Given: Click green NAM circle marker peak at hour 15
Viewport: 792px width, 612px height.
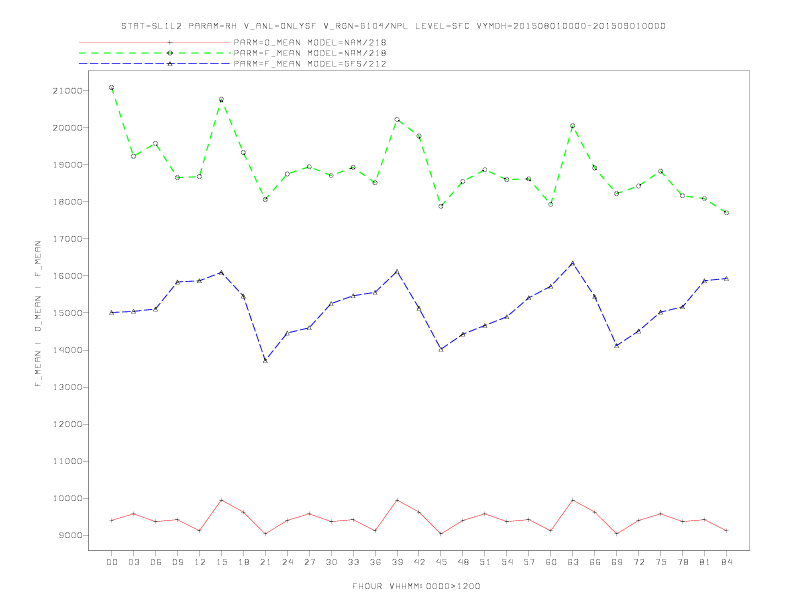Looking at the screenshot, I should (221, 99).
